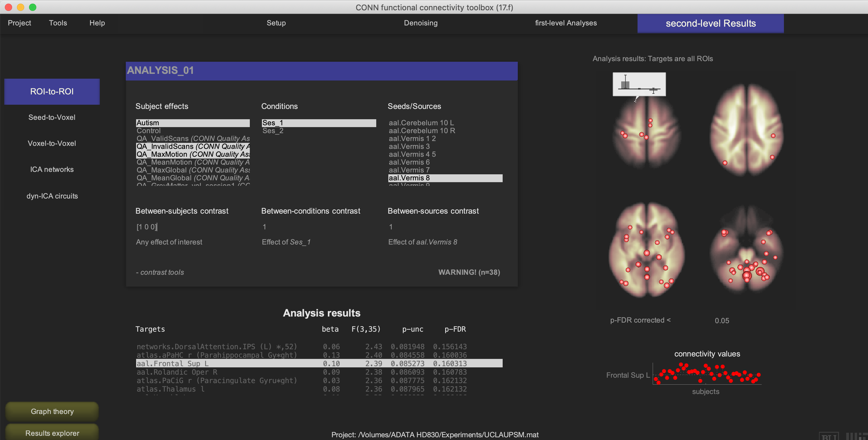Select the Control subject effect

[148, 131]
